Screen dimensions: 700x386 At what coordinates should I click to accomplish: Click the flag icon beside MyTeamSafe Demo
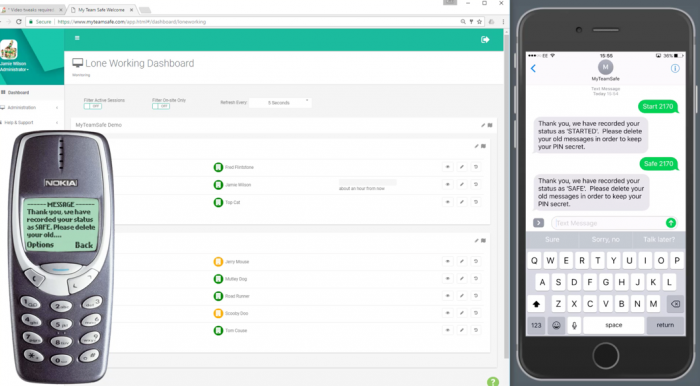pos(490,125)
